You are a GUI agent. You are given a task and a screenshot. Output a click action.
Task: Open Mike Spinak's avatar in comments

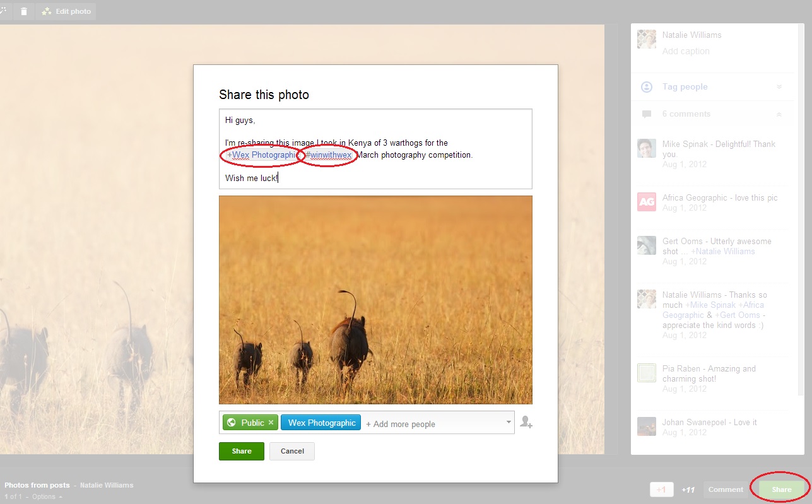tap(647, 148)
